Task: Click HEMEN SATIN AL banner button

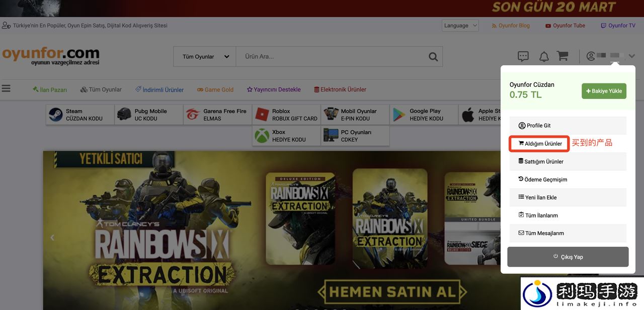Action: coord(391,292)
